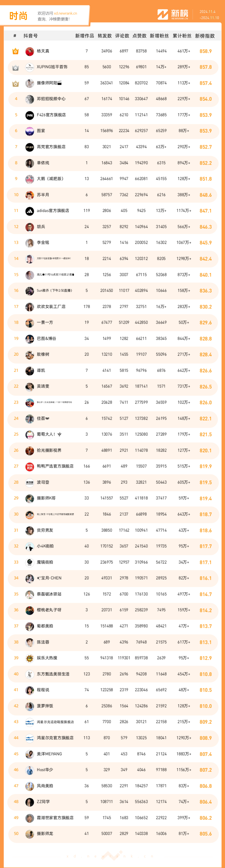Sort by 点赞数 column header
This screenshot has width=225, height=868.
point(140,36)
